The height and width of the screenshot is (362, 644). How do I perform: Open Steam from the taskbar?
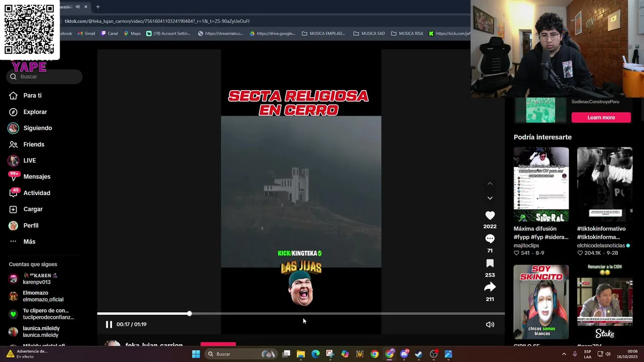click(x=419, y=354)
